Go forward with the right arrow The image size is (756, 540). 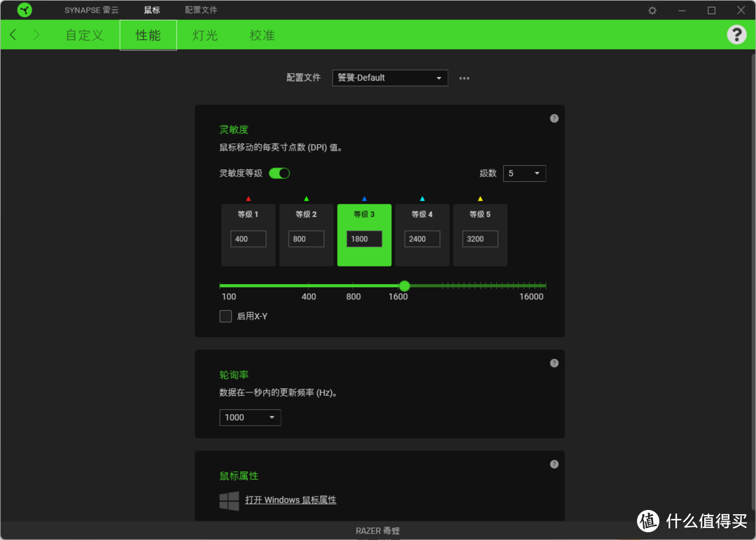[36, 35]
